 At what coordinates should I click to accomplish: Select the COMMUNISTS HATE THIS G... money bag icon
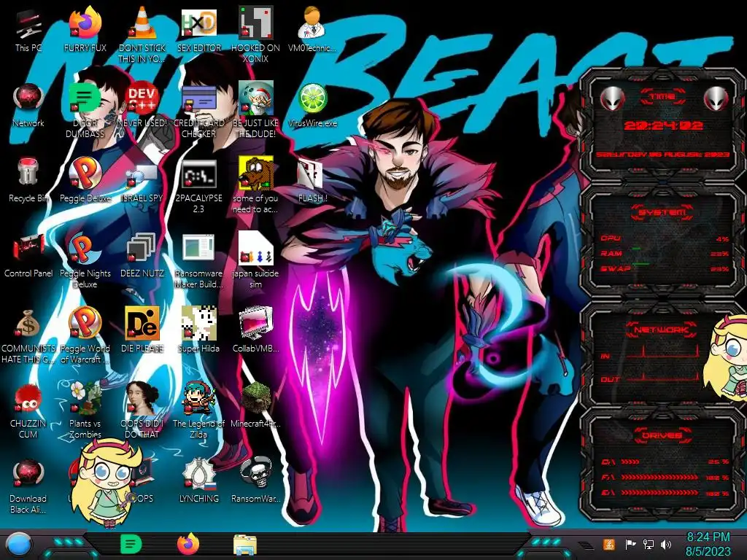(x=28, y=335)
